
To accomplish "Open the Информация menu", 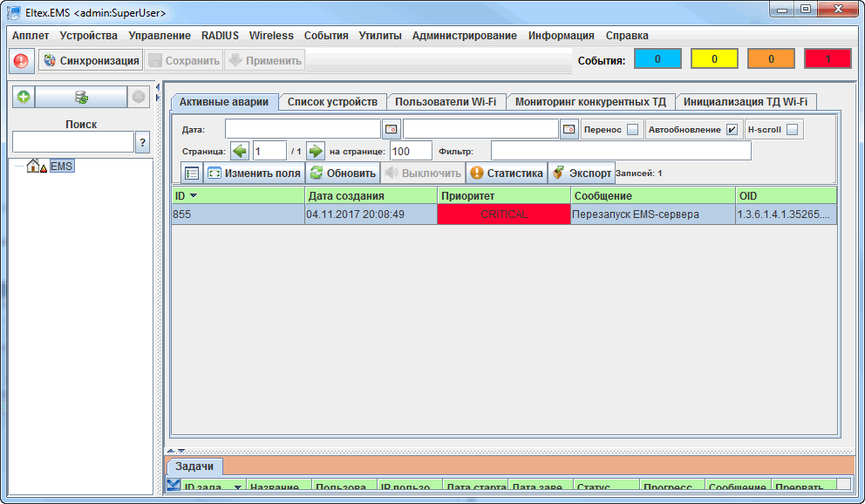I will click(x=561, y=35).
